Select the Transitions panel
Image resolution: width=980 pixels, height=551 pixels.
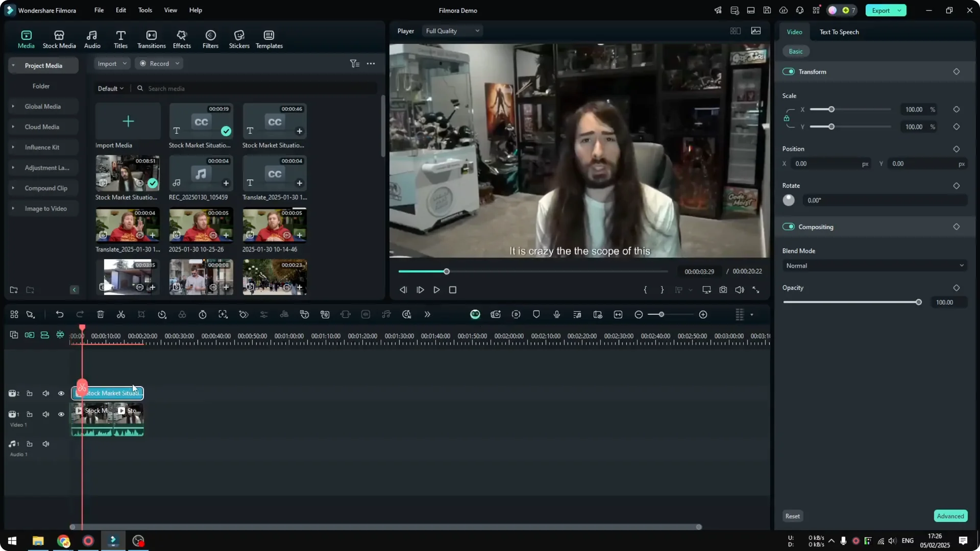coord(151,38)
